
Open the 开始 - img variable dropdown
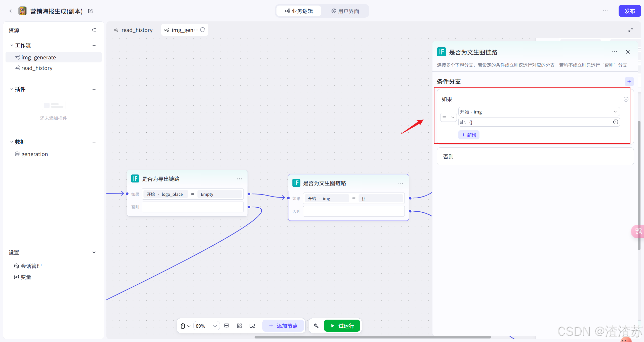[x=538, y=112]
